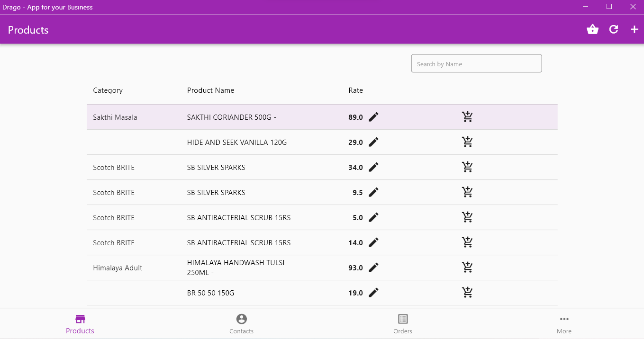644x339 pixels.
Task: Select the SAKTHI CORIANDER 500G product name
Action: tap(231, 117)
